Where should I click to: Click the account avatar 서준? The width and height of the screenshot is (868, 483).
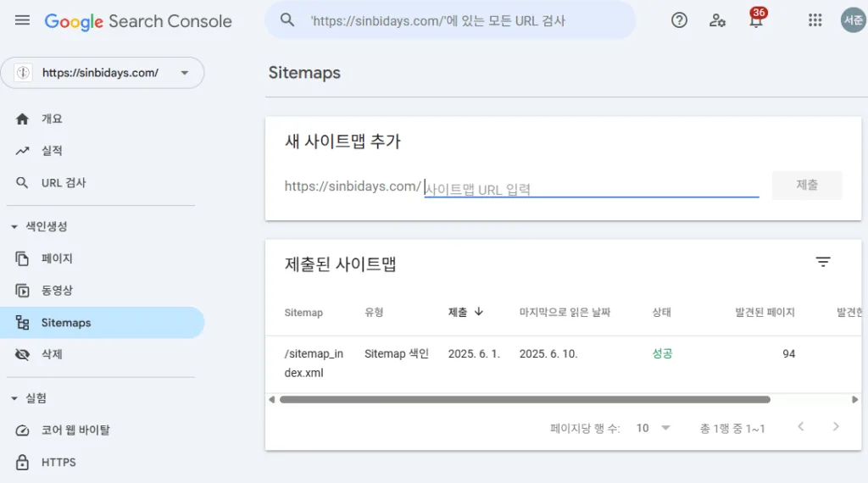click(854, 20)
